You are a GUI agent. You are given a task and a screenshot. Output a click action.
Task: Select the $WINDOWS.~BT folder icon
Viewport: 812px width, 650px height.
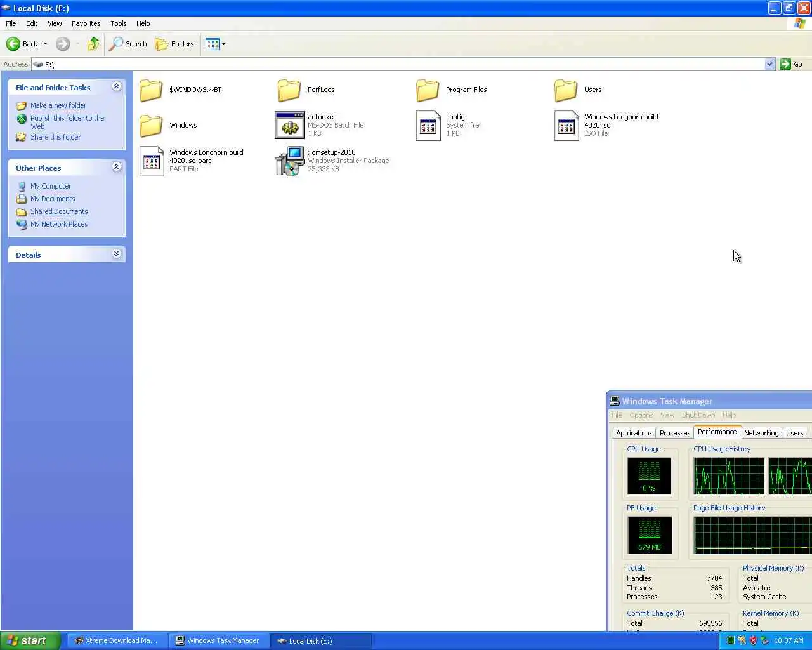(x=151, y=90)
